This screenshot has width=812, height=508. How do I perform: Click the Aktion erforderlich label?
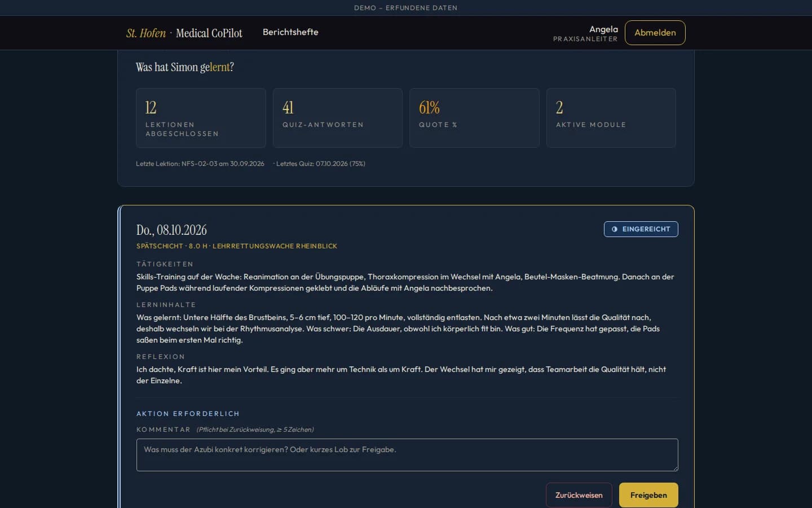point(188,414)
